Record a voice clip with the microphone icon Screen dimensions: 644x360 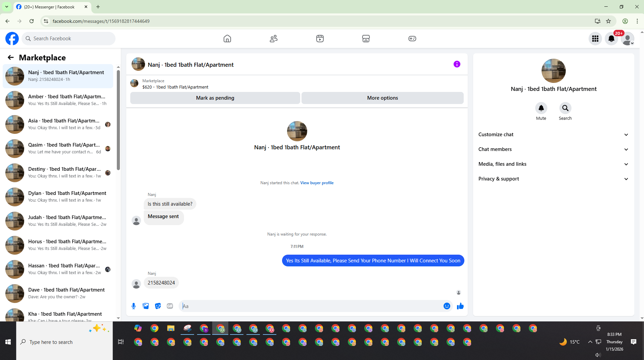tap(134, 306)
